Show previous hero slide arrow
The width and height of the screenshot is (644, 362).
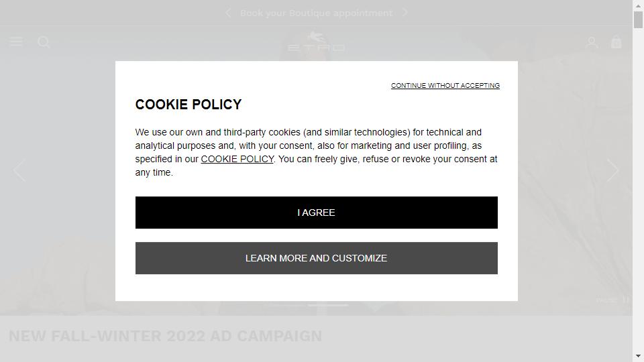[19, 170]
